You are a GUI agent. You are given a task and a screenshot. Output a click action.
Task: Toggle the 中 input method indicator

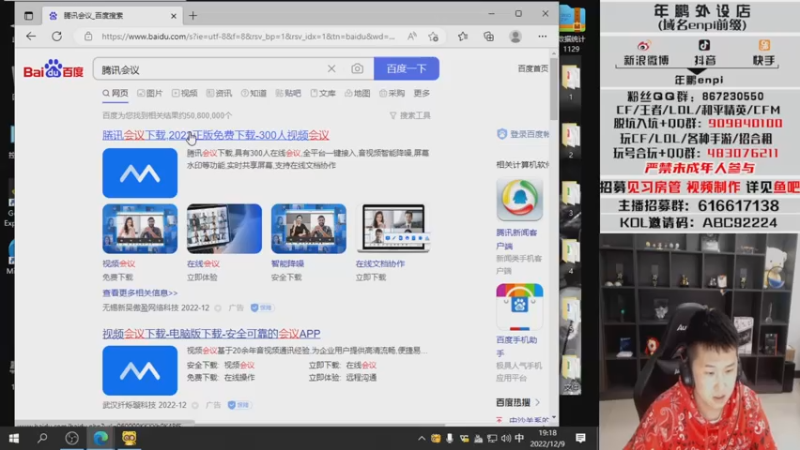click(519, 438)
